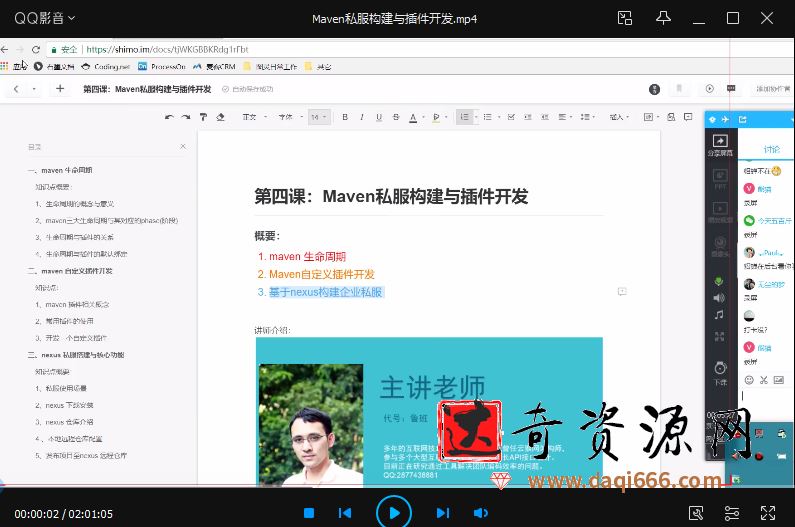Click highlighted '基于nexus构建企业私服' line
This screenshot has height=527, width=795.
tap(325, 292)
